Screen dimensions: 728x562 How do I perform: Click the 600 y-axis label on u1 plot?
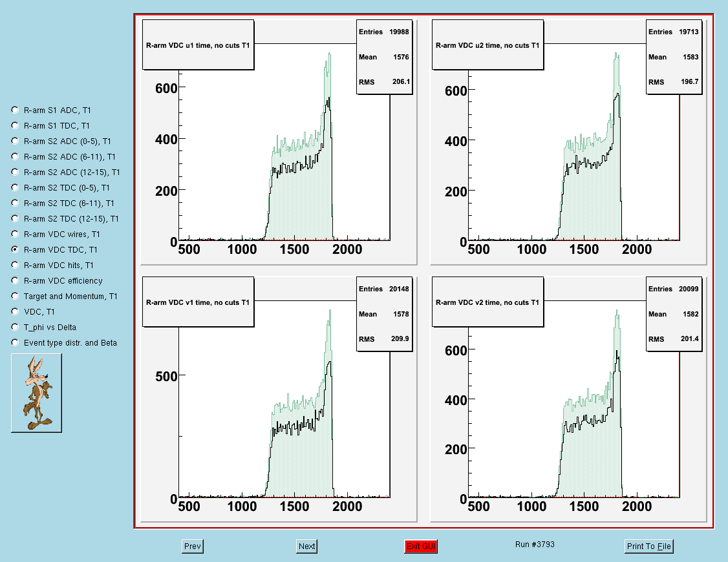point(166,88)
